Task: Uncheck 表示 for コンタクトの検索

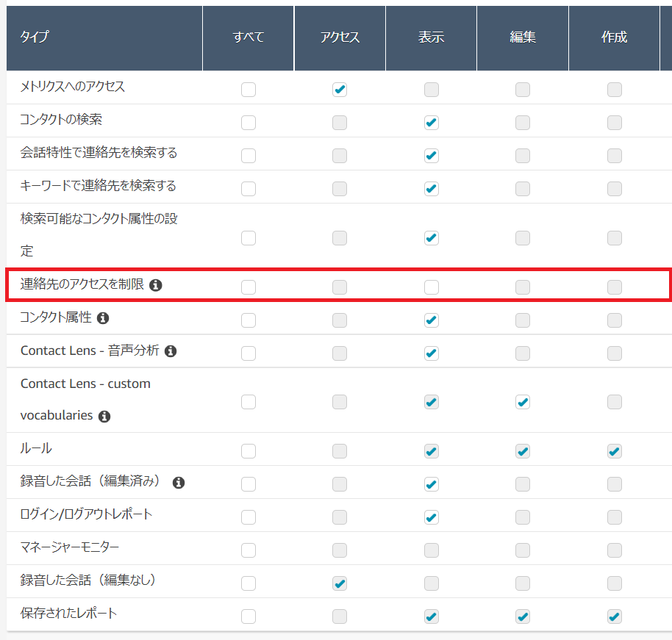Action: tap(431, 123)
